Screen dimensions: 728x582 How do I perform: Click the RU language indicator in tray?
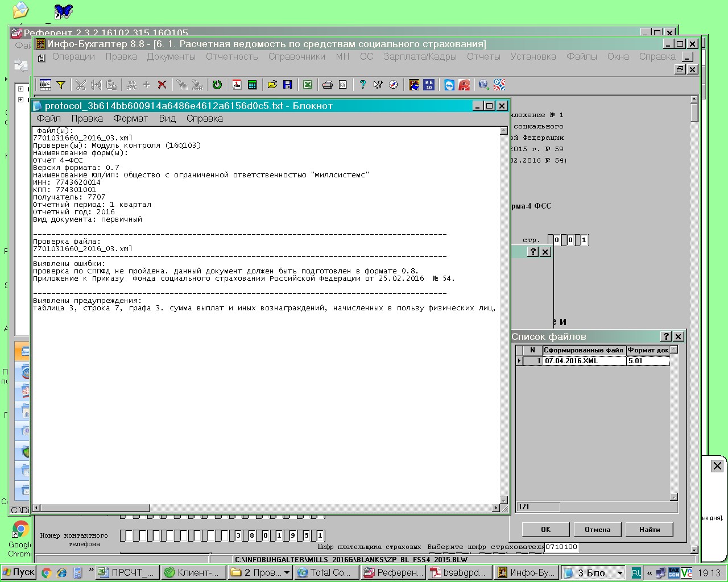[636, 573]
